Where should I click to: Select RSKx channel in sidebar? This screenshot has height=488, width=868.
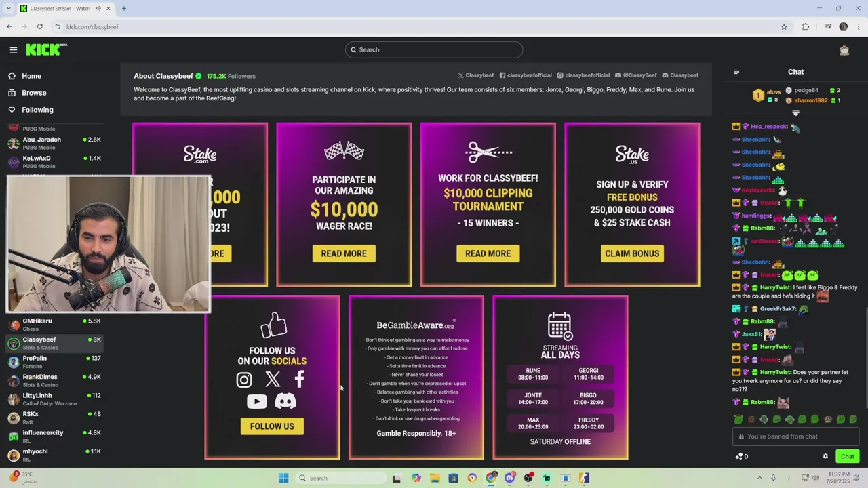(54, 418)
